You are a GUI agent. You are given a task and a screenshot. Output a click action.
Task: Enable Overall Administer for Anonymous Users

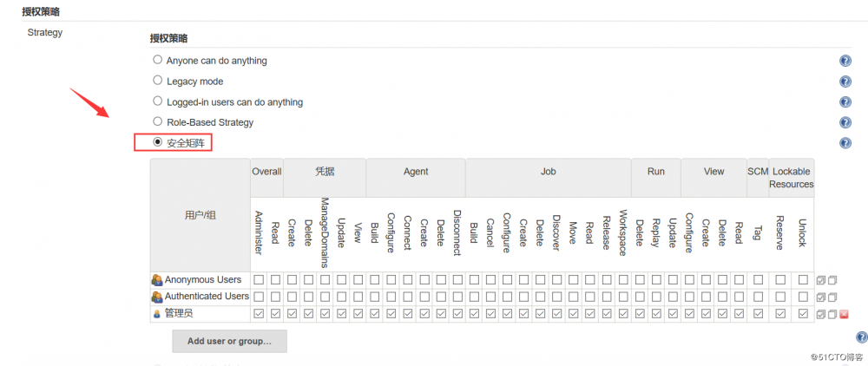tap(259, 280)
